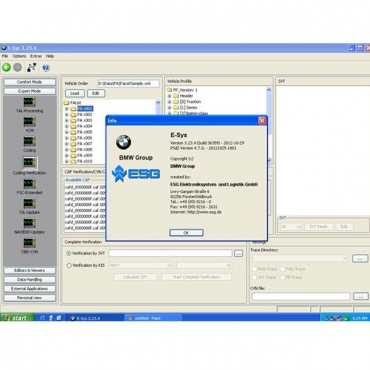Expand the FA v006 tree node
Image resolution: width=370 pixels, height=370 pixels.
click(x=67, y=138)
